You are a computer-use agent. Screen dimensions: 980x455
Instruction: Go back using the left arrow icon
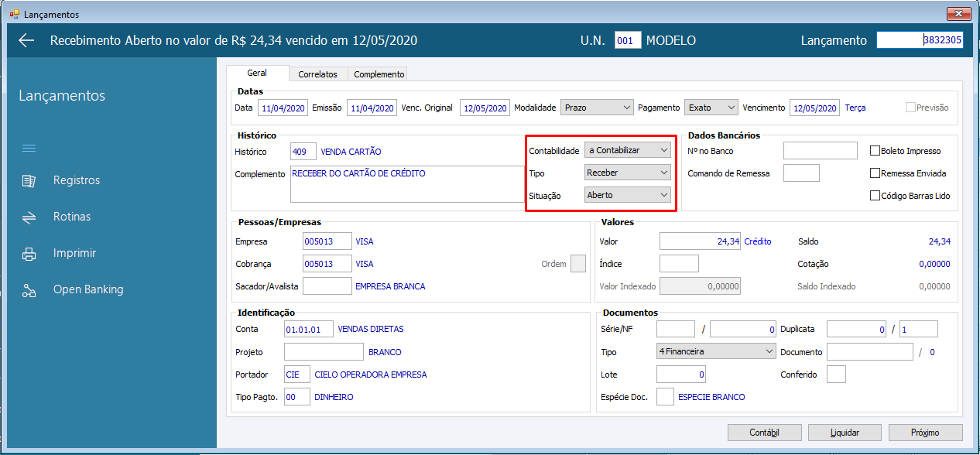click(x=26, y=40)
